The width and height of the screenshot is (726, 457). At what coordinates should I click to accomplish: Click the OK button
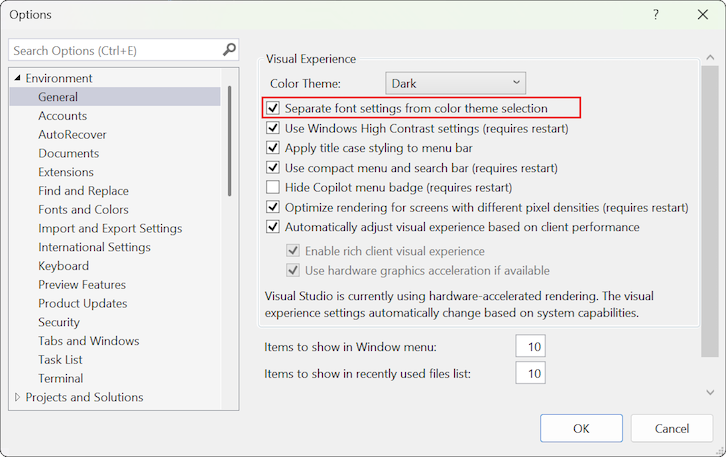coord(581,428)
